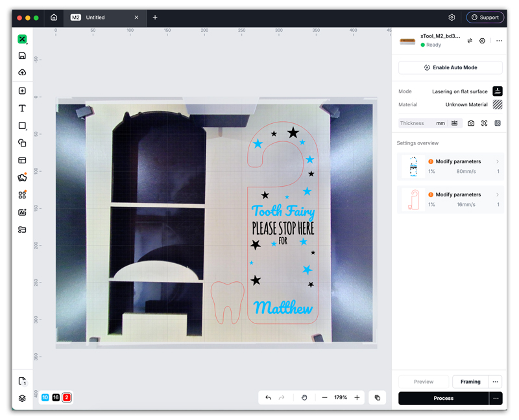Click the engraving layer thumbnail
The width and height of the screenshot is (519, 420).
[413, 167]
